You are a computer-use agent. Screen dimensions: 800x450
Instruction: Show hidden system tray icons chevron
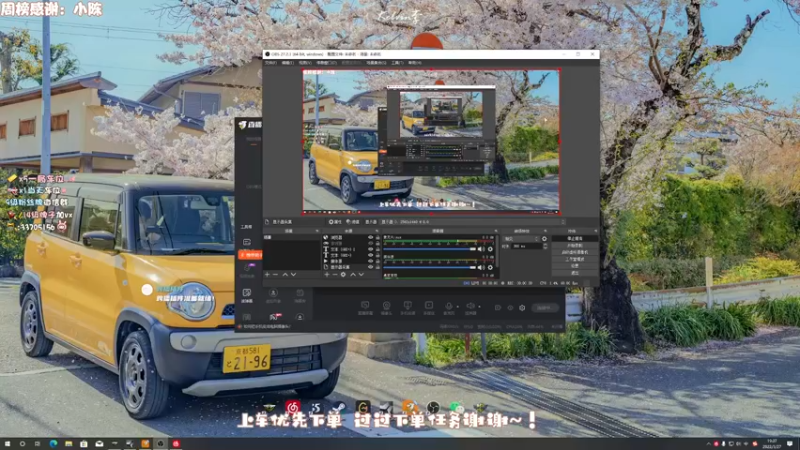708,444
